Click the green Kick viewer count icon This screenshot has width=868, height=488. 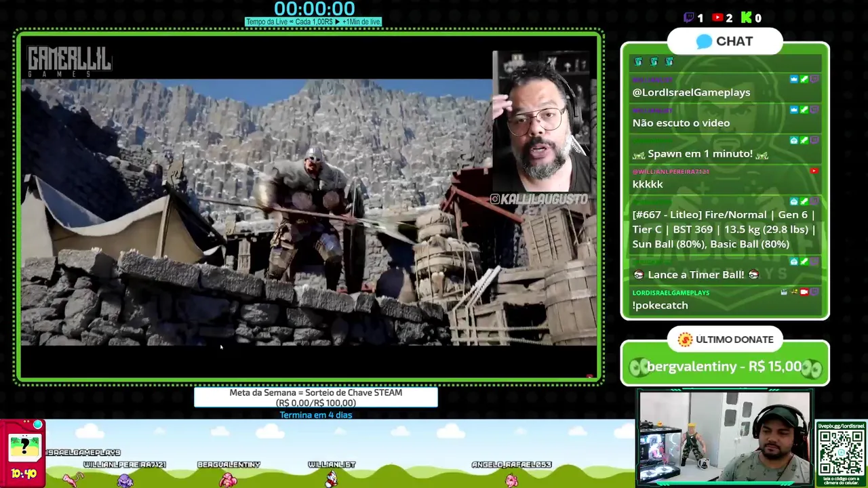pyautogui.click(x=747, y=18)
